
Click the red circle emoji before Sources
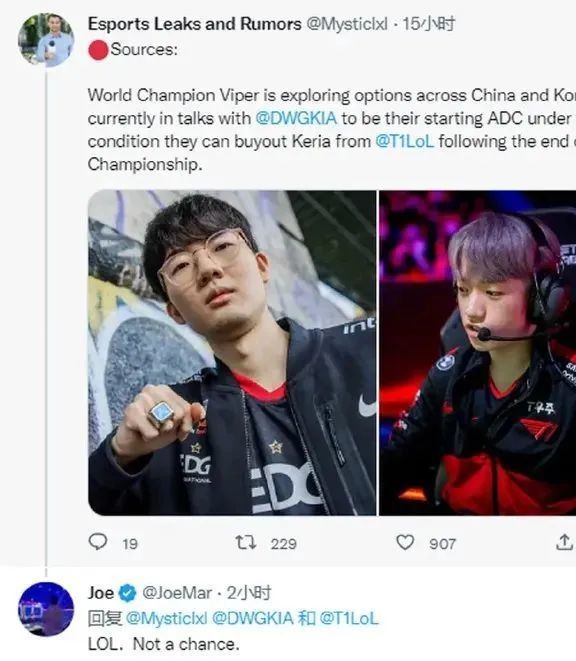(x=98, y=50)
